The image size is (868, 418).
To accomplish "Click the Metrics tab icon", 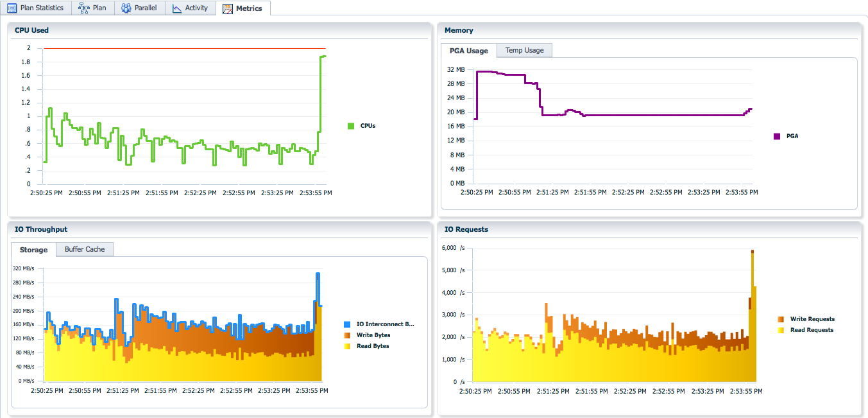I will click(x=228, y=9).
